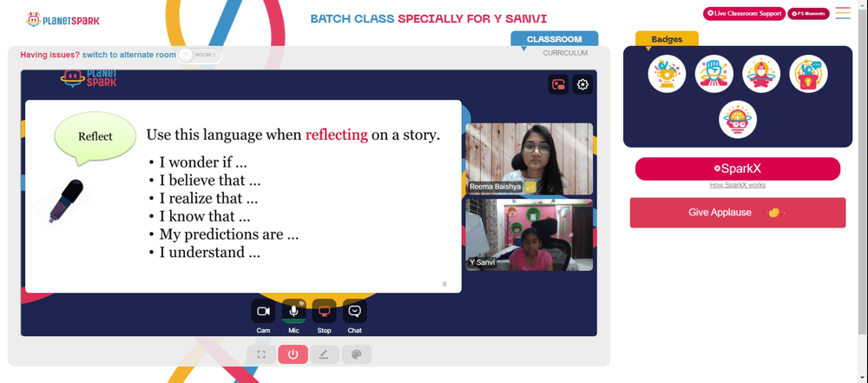868x383 pixels.
Task: Click the marker pen image on slide
Action: 65,201
